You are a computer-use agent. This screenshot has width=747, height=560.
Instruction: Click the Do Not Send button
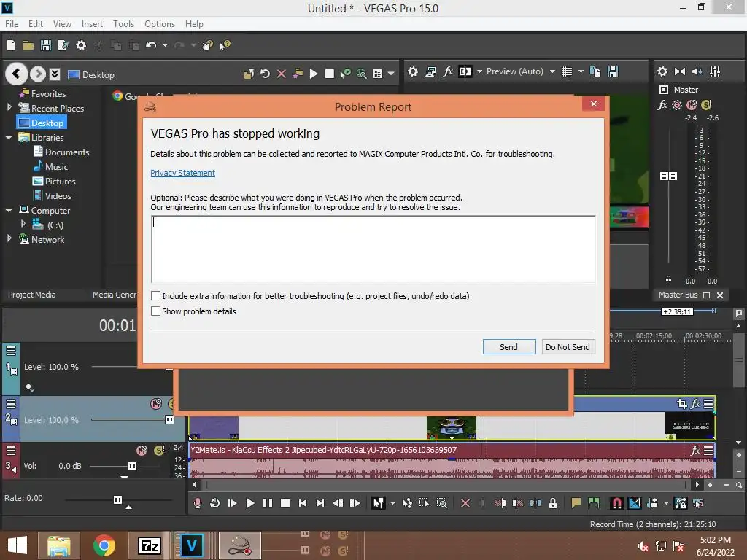(x=568, y=346)
